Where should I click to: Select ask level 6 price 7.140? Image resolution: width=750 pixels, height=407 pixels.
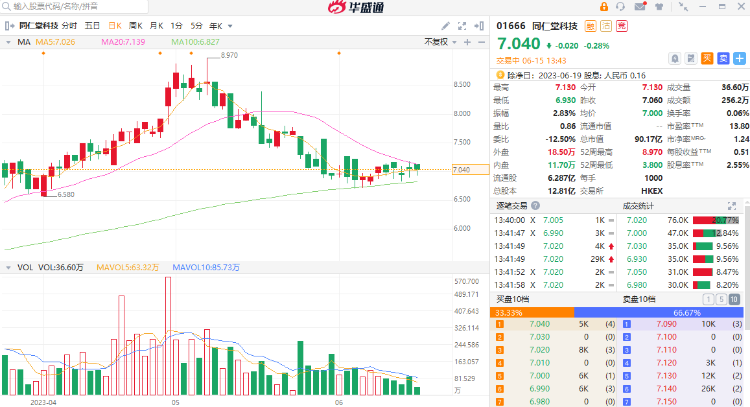666,389
